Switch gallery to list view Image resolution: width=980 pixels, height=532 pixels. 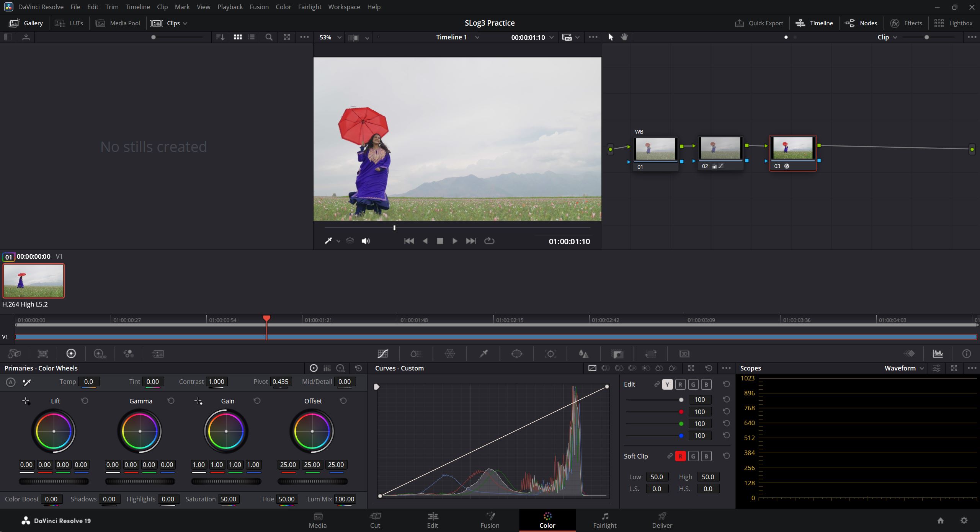(252, 37)
